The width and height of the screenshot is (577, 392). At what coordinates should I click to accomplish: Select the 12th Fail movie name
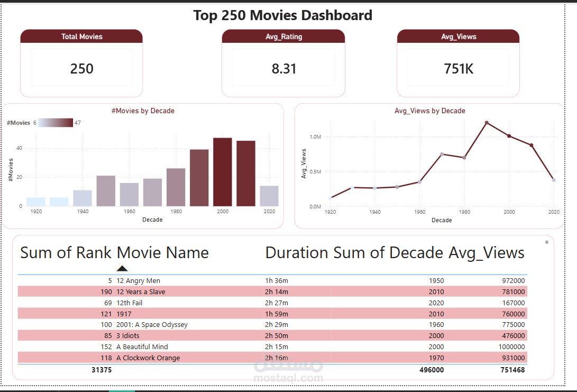[x=129, y=303]
